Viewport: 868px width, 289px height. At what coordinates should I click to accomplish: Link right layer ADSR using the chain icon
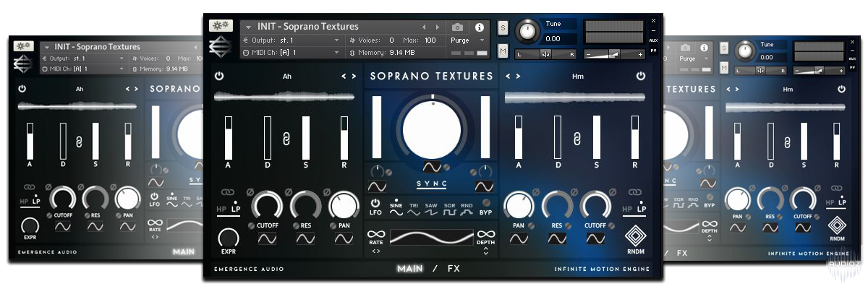coord(576,139)
